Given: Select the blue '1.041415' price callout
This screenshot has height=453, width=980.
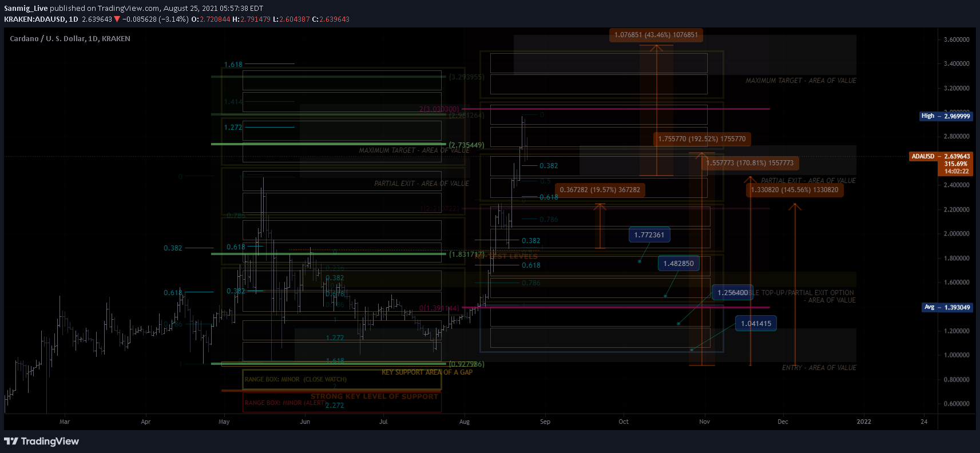Looking at the screenshot, I should click(x=756, y=323).
